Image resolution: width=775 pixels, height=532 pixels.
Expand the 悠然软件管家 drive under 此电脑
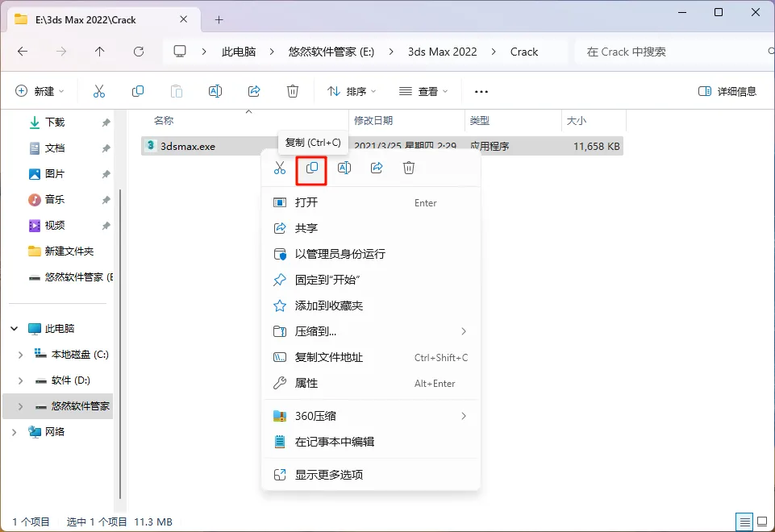coord(20,406)
